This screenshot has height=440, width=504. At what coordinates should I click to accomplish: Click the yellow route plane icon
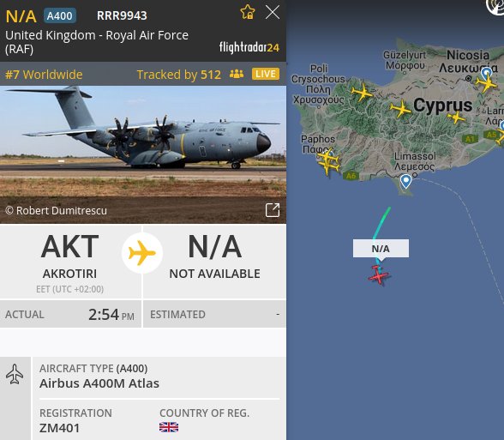(x=142, y=253)
